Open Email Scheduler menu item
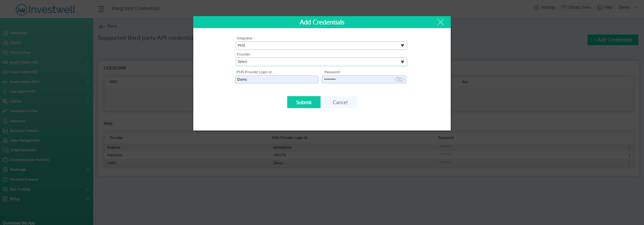The height and width of the screenshot is (225, 644). click(23, 150)
